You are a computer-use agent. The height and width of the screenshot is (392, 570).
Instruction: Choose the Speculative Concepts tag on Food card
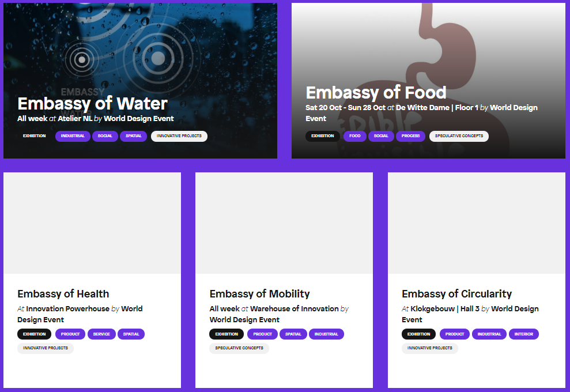[459, 136]
